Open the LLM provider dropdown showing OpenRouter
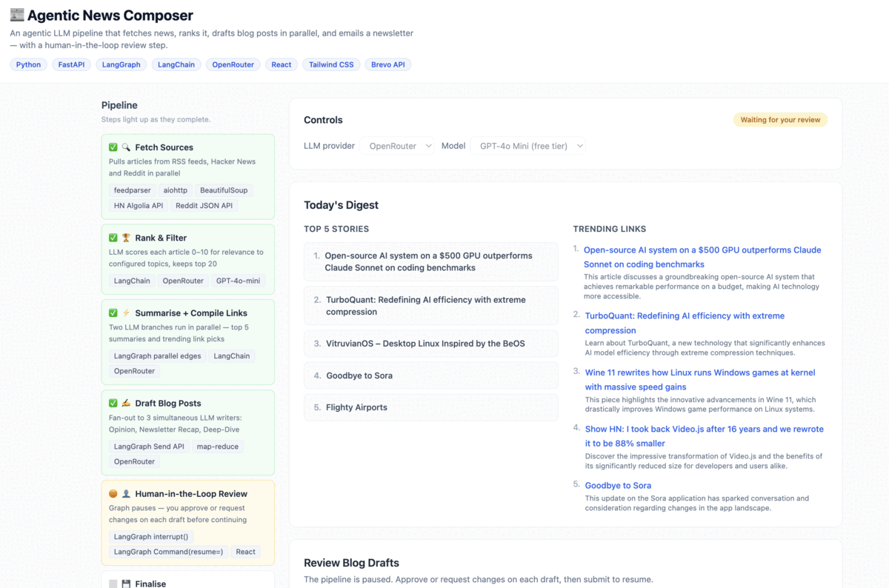Screen dimensions: 889x588 point(399,146)
